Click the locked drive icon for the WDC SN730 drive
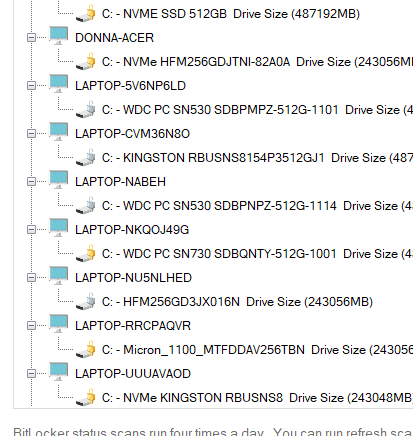 (86, 253)
